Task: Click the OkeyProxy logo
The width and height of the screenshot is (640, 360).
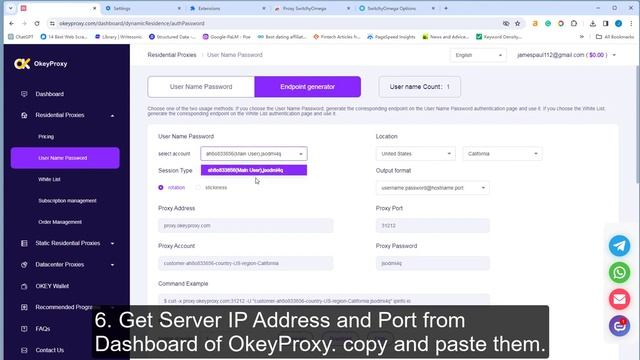Action: point(41,64)
